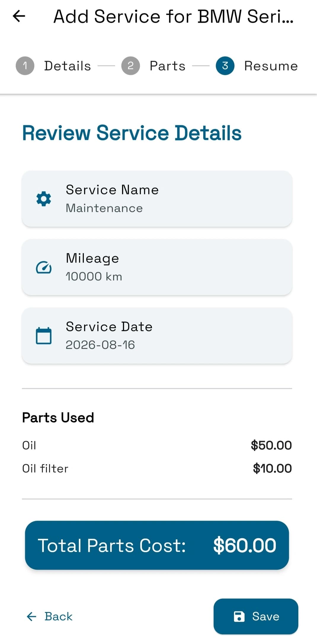This screenshot has height=644, width=317.
Task: Switch to the Details step label
Action: (68, 66)
